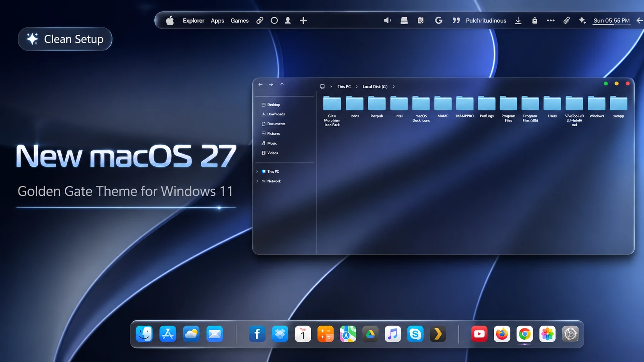
Task: Click the disk drive icon in top bar
Action: [404, 20]
